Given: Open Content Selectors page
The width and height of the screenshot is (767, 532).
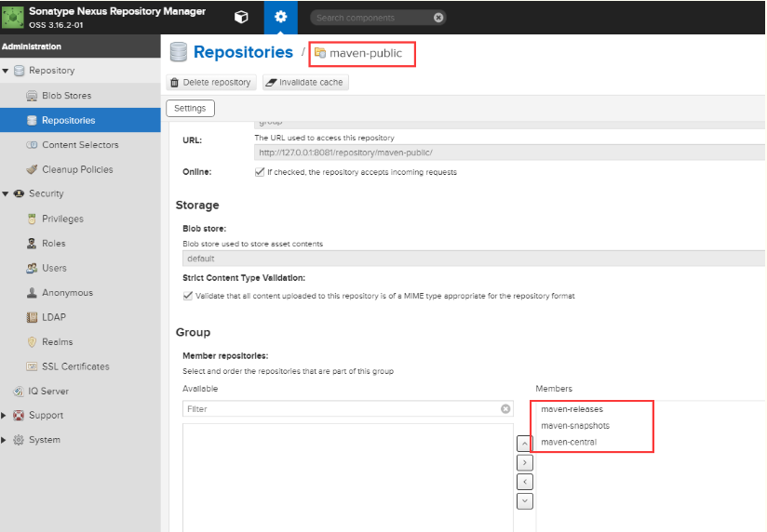Looking at the screenshot, I should 80,145.
